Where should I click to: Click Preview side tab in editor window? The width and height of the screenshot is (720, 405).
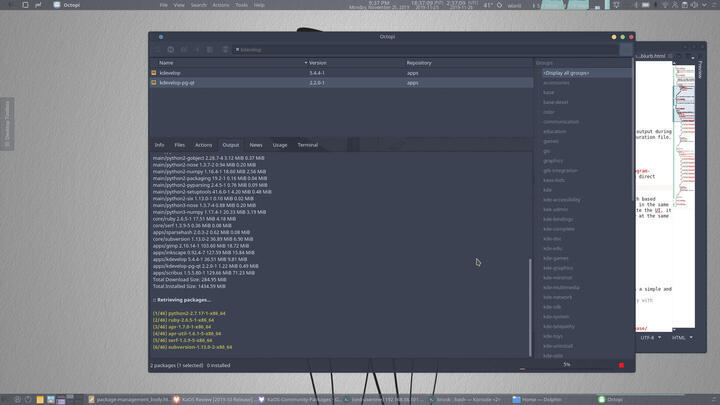coord(700,70)
